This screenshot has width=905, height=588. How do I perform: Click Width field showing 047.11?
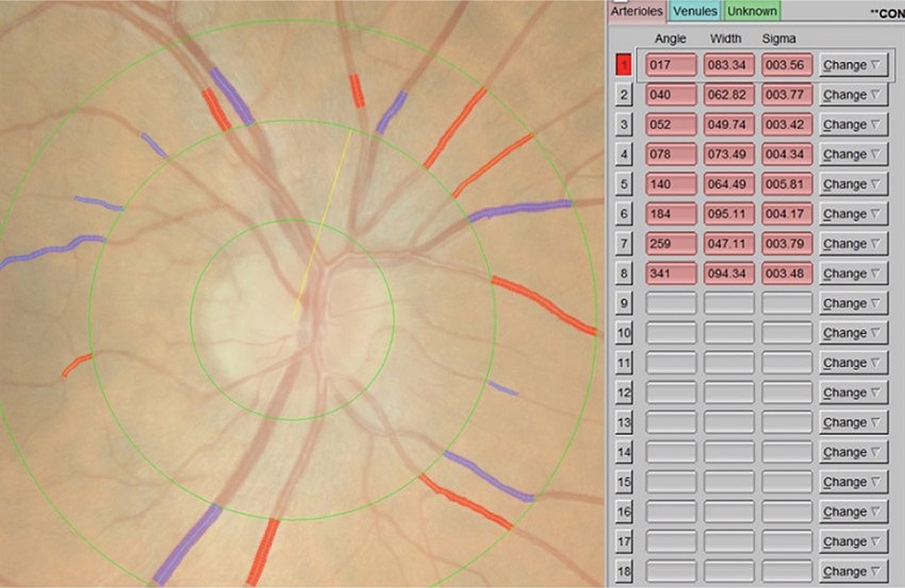(729, 243)
